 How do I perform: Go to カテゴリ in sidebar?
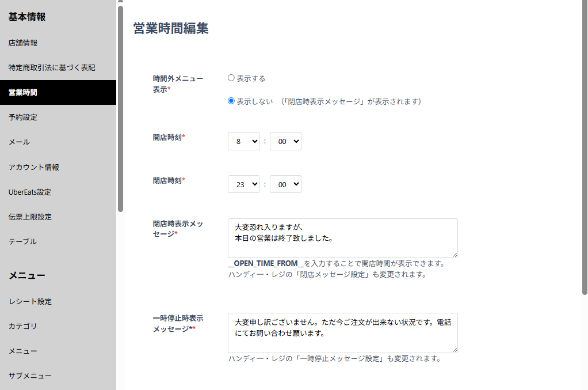22,326
